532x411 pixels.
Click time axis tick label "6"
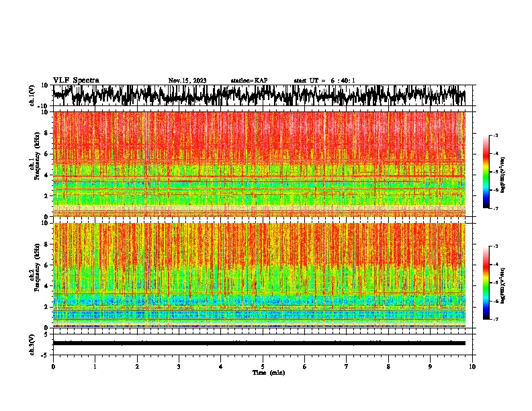(305, 367)
